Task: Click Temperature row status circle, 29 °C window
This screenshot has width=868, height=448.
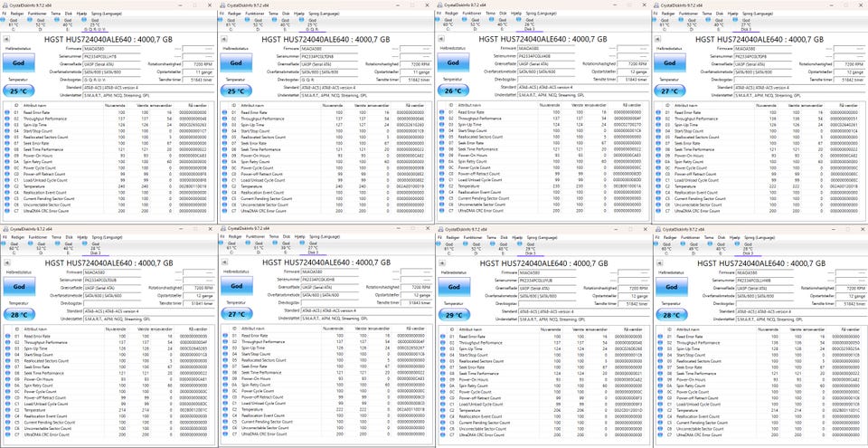Action: point(442,410)
